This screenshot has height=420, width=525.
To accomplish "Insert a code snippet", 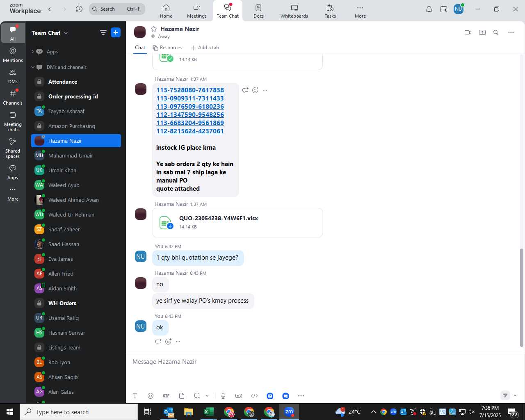I will [x=254, y=396].
